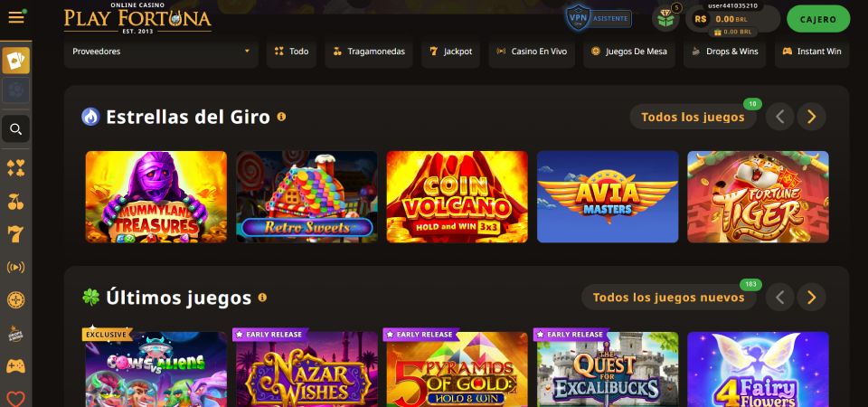Show next Últimos juegos arrow
Image resolution: width=868 pixels, height=407 pixels.
812,298
